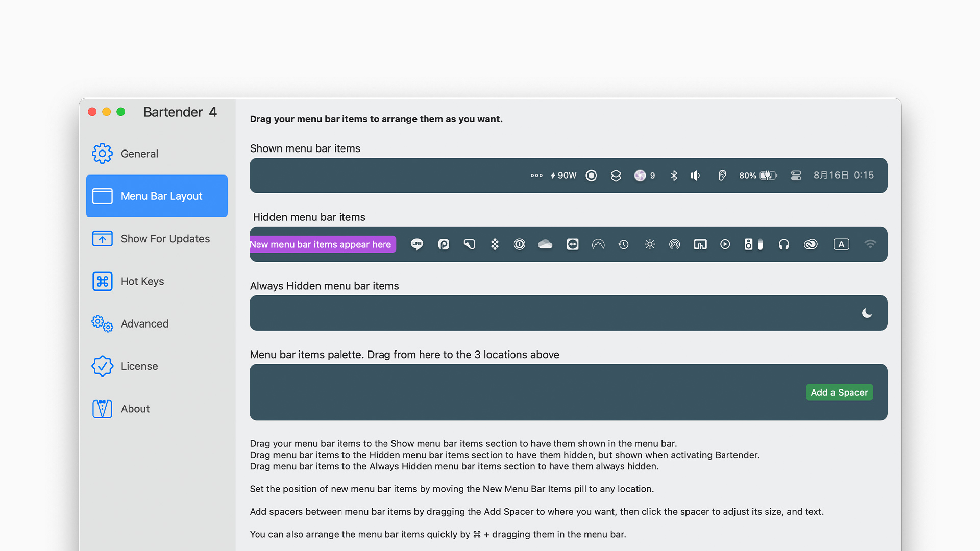The height and width of the screenshot is (551, 980).
Task: Click the Creative Cloud icon
Action: pos(811,244)
